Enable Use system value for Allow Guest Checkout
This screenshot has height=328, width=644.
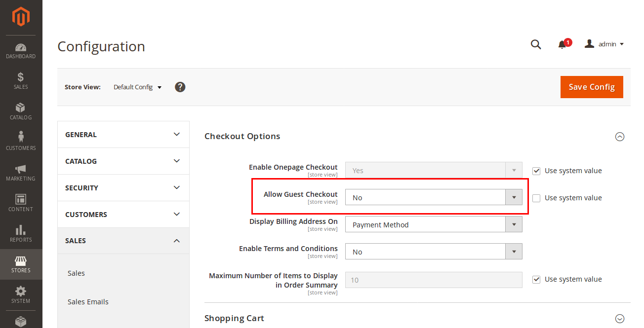tap(536, 198)
